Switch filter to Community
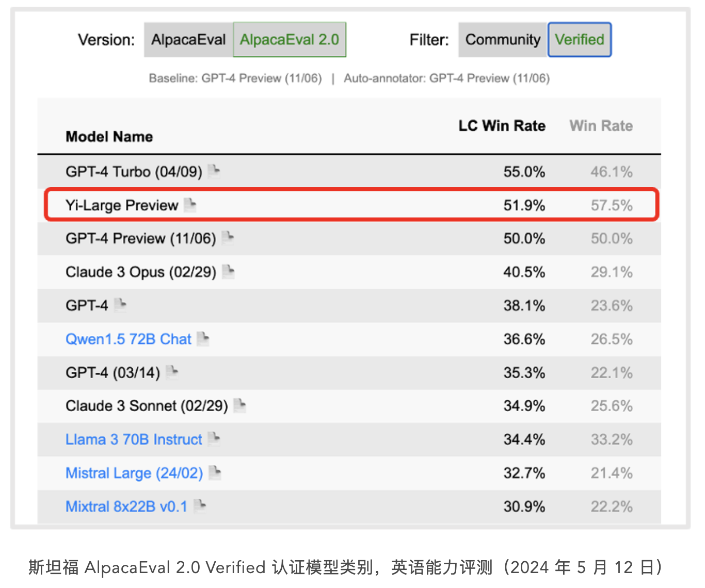The height and width of the screenshot is (588, 705). 503,40
